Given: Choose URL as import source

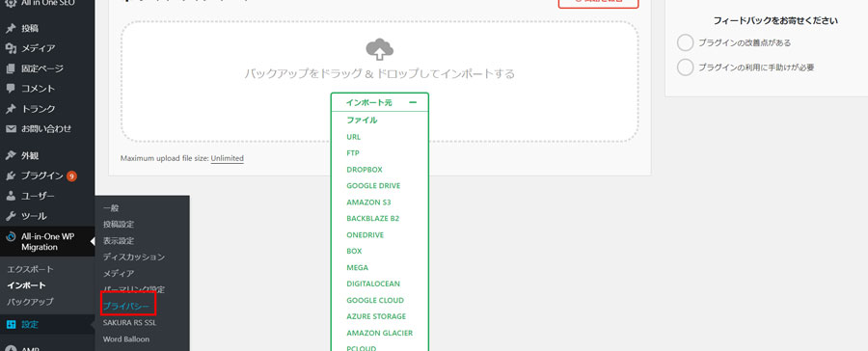Looking at the screenshot, I should click(354, 137).
